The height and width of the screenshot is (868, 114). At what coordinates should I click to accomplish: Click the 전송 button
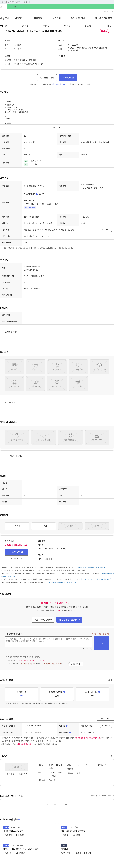(x=102, y=643)
